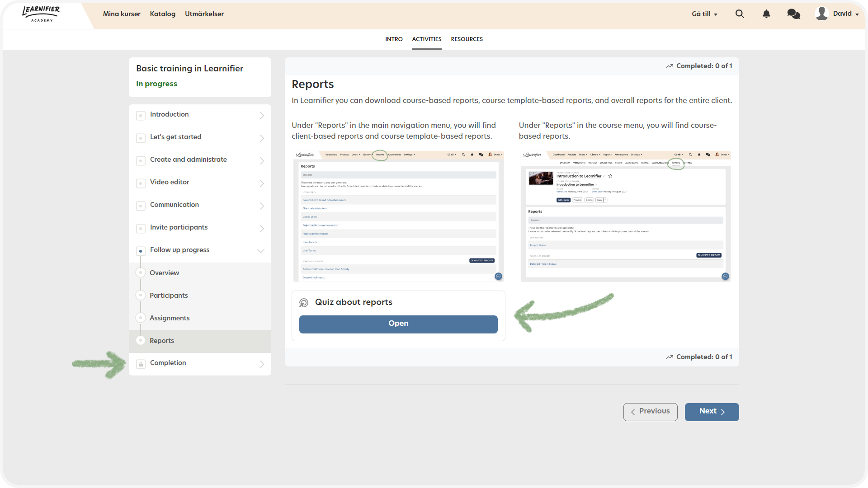Open the notifications bell

coord(766,14)
